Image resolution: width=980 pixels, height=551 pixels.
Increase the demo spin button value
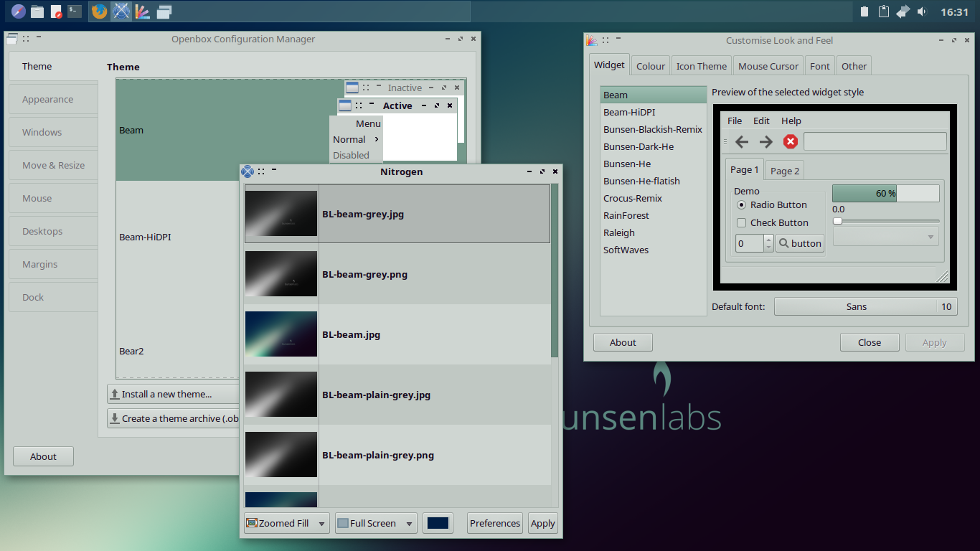click(x=768, y=239)
